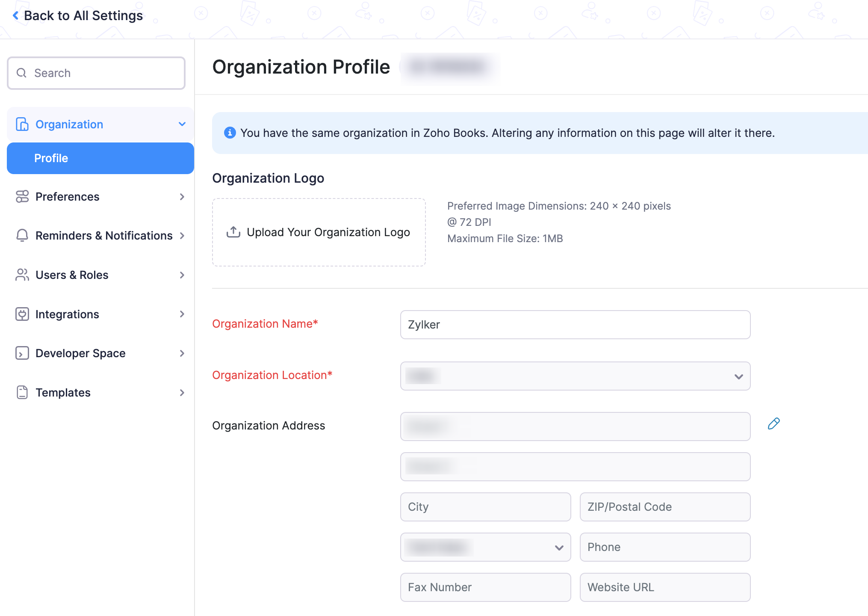The image size is (868, 616).
Task: Select the Preferences icon in sidebar
Action: [x=22, y=197]
